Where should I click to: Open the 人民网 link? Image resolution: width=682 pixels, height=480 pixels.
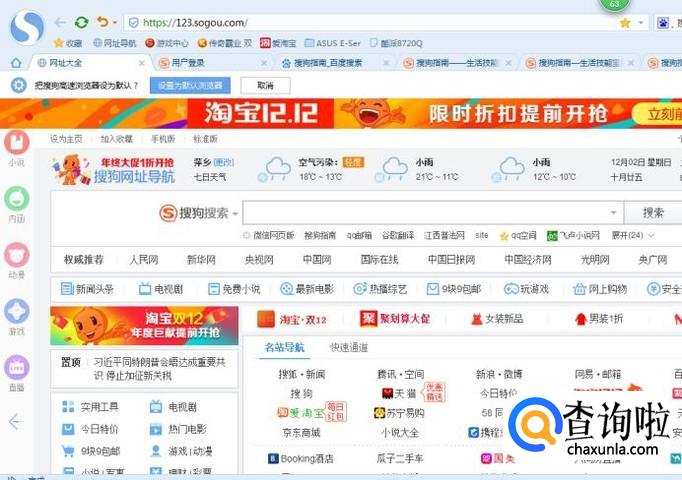pos(144,260)
